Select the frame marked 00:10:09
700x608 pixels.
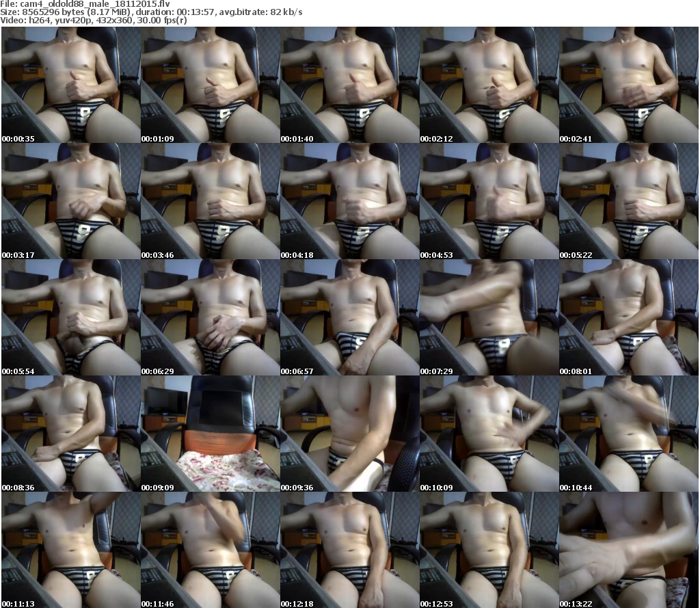click(489, 434)
